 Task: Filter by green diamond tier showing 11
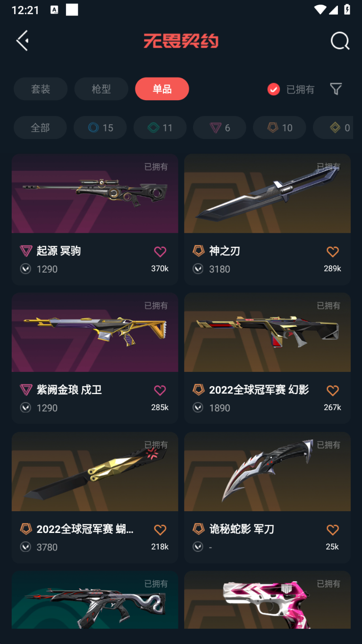pos(160,128)
